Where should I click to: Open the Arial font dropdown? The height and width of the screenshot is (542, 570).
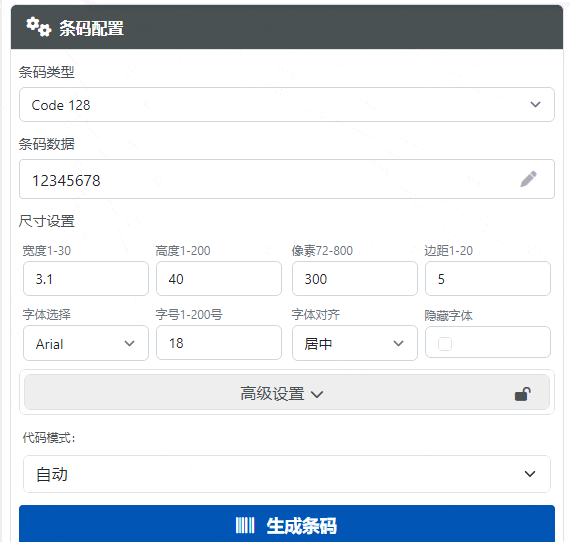pyautogui.click(x=86, y=344)
